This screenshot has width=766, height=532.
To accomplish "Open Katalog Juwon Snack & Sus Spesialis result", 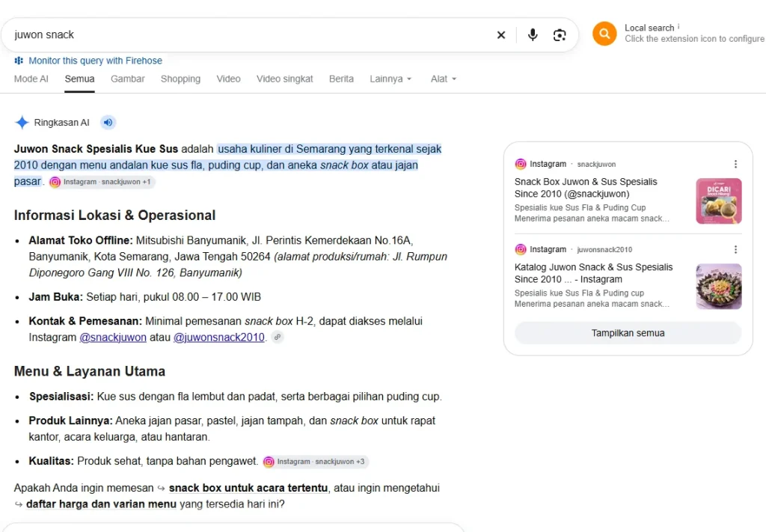I will click(593, 273).
